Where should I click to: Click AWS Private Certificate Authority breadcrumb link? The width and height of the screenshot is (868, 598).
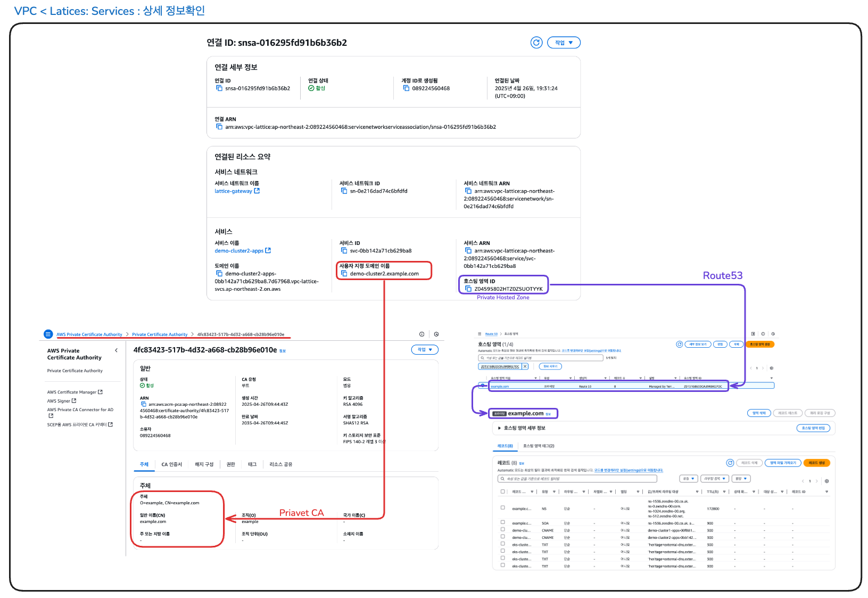coord(89,334)
